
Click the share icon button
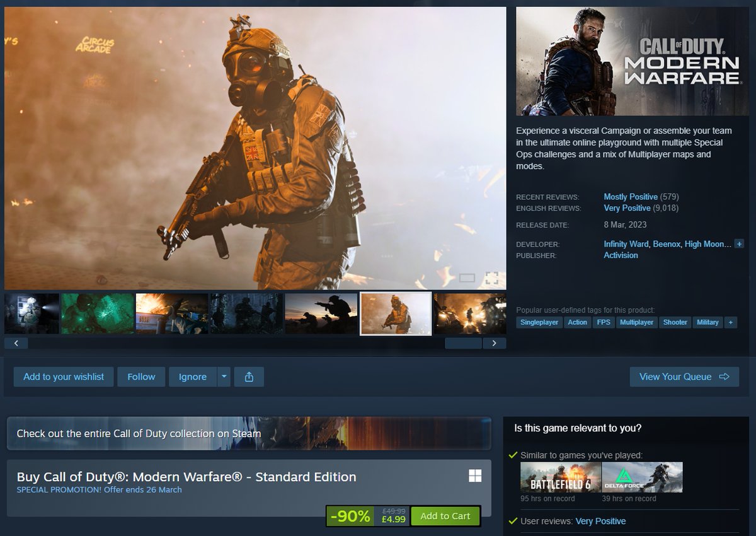[x=249, y=376]
